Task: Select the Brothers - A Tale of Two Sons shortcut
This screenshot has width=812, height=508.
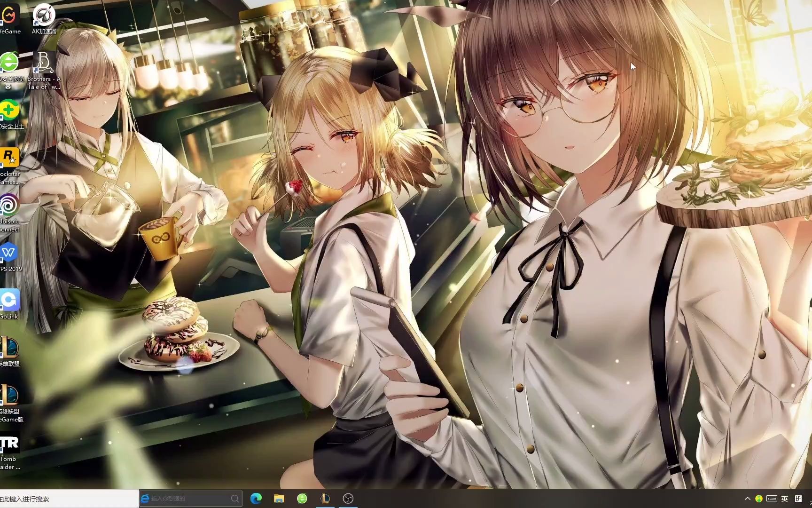Action: pos(44,70)
